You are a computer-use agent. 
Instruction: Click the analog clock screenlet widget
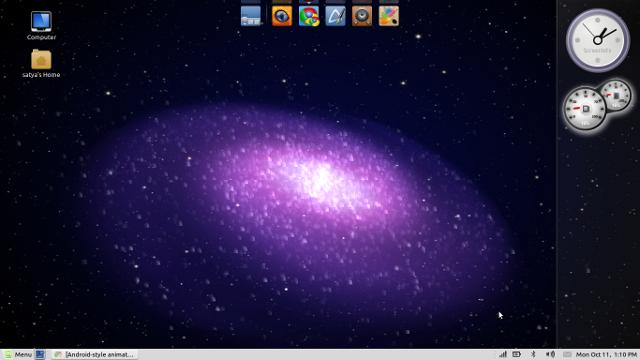598,40
